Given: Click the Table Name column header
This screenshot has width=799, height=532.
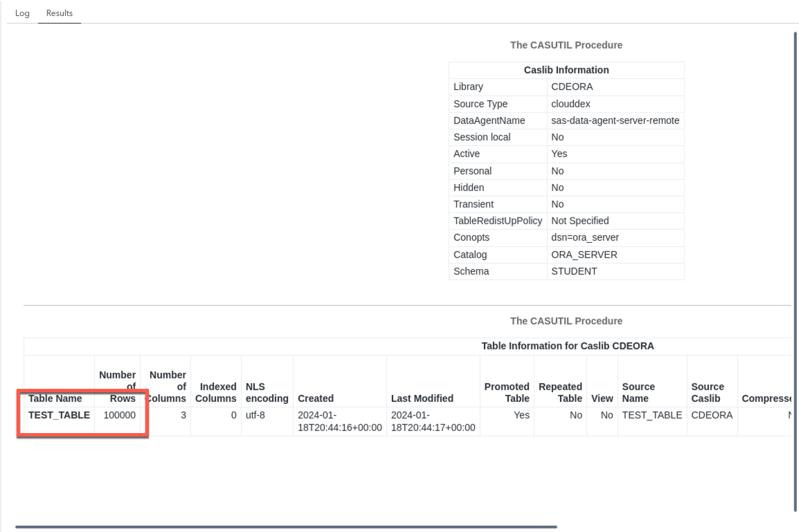Looking at the screenshot, I should click(55, 398).
